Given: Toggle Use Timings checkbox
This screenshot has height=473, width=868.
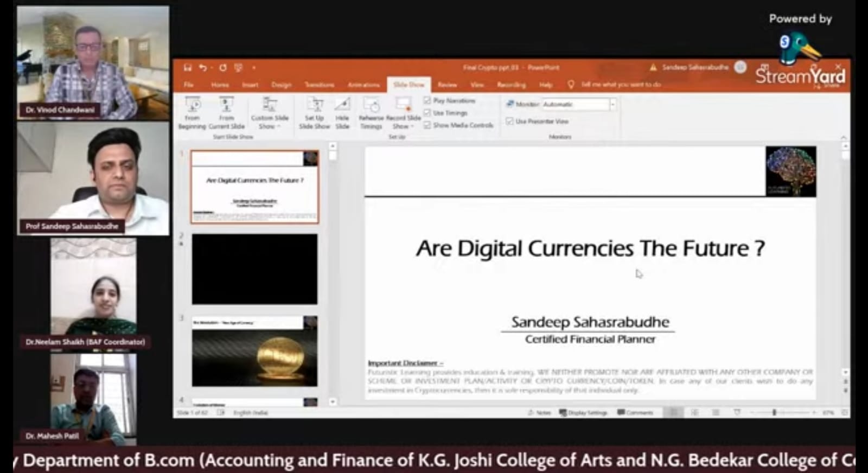Looking at the screenshot, I should coord(427,113).
